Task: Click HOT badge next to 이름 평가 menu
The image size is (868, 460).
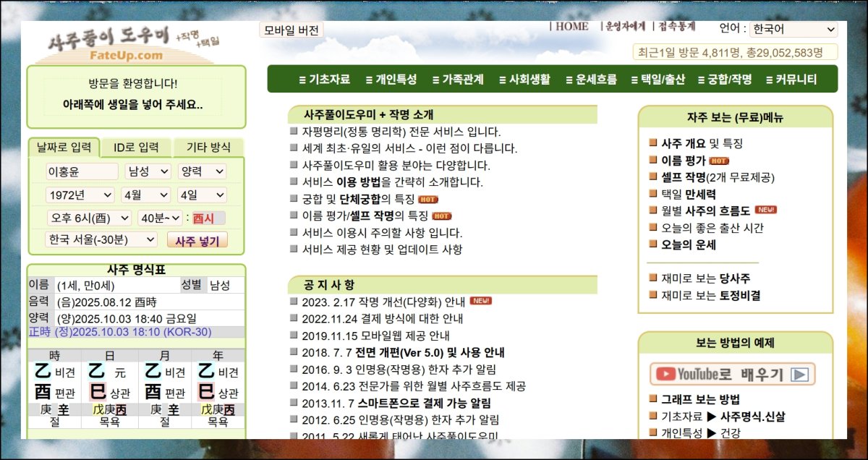Action: 719,161
